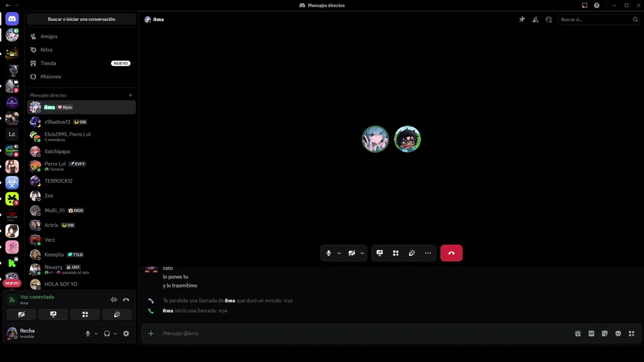This screenshot has width=644, height=362.
Task: Open soundboard from voice connected panel
Action: coord(117,314)
